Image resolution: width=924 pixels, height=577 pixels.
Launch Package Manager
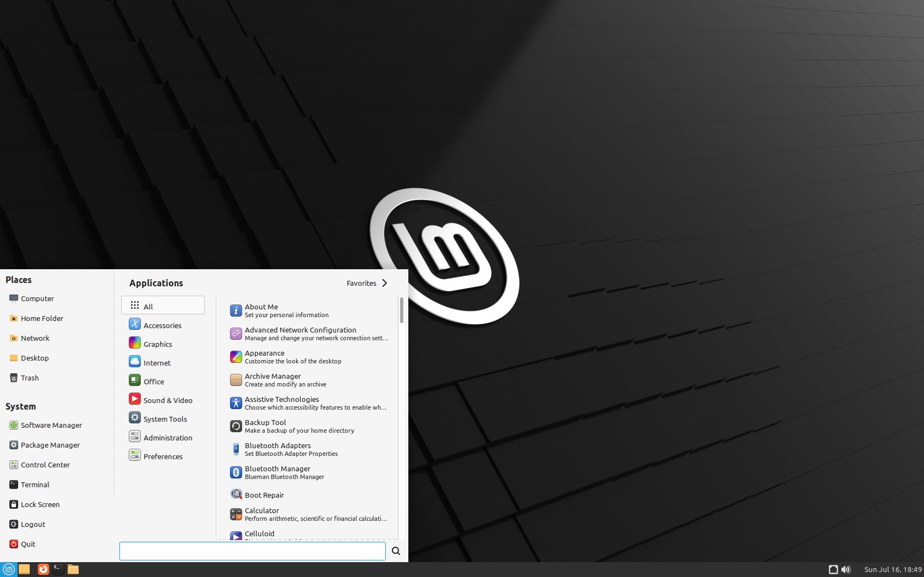coord(45,445)
